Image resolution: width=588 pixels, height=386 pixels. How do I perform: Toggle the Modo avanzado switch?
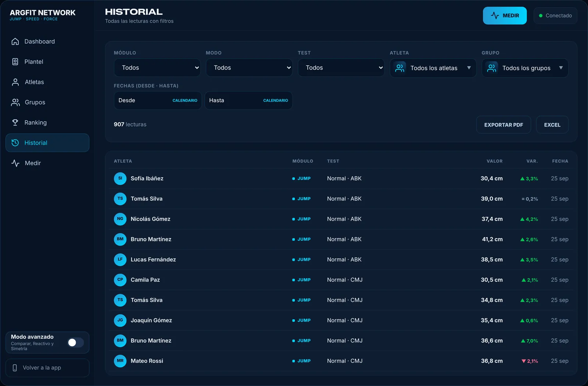coord(76,343)
